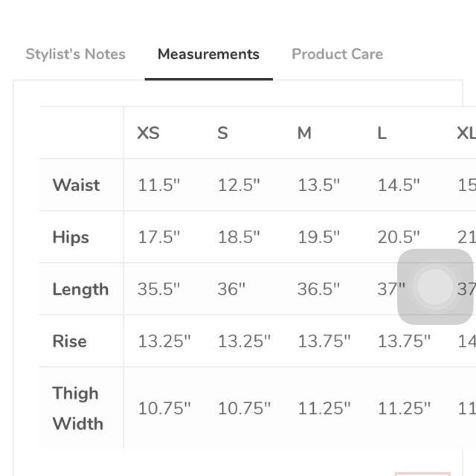Tap the partially visible XL column header
The width and height of the screenshot is (476, 476).
466,133
